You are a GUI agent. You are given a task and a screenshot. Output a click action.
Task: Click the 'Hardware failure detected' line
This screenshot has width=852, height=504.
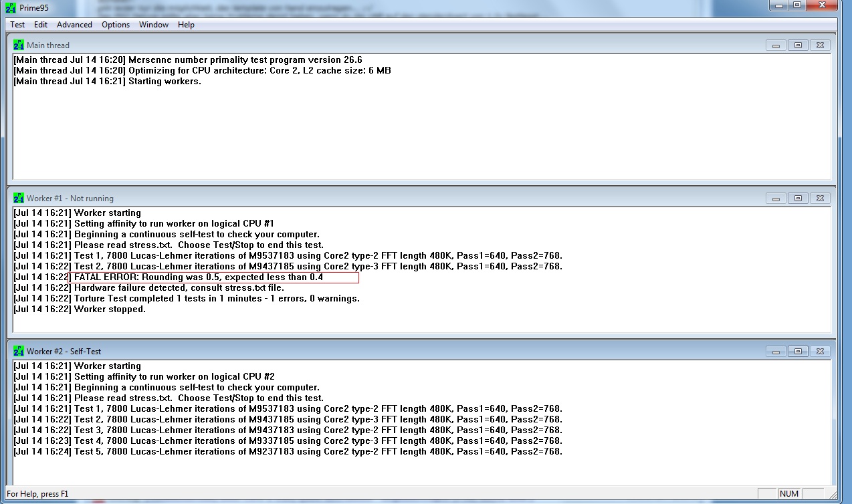[x=149, y=288]
